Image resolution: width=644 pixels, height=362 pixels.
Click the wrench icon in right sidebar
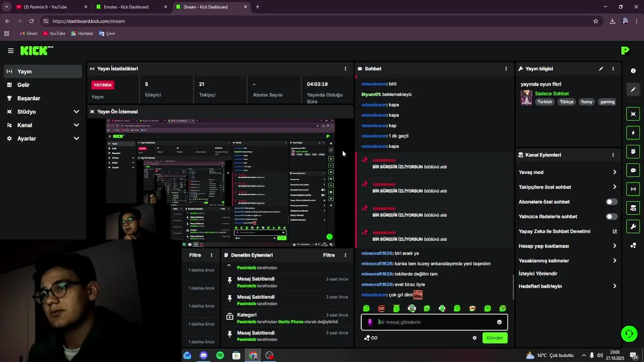point(633,227)
